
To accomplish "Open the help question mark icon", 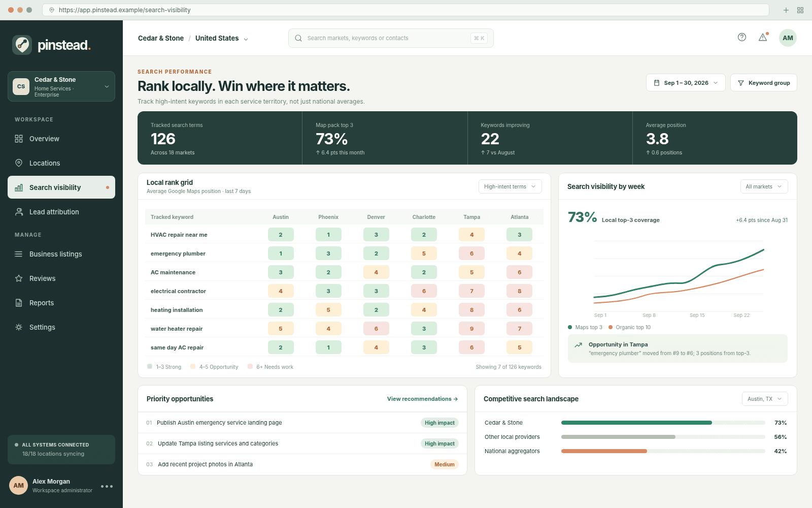I will tap(742, 37).
